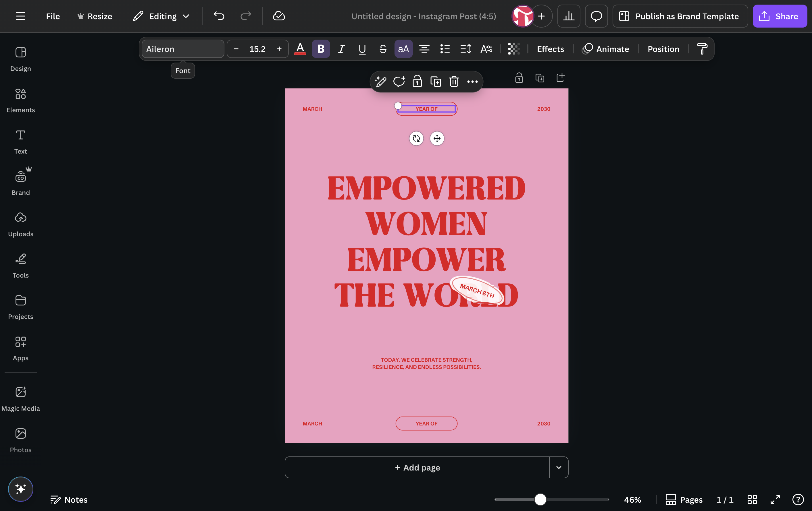Toggle uppercase aA formatting
The image size is (812, 511).
404,49
